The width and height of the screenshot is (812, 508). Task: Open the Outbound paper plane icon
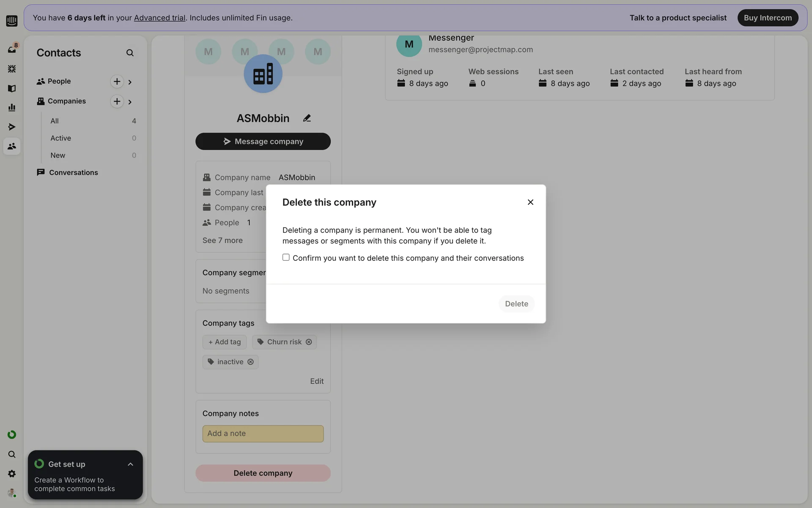point(12,127)
